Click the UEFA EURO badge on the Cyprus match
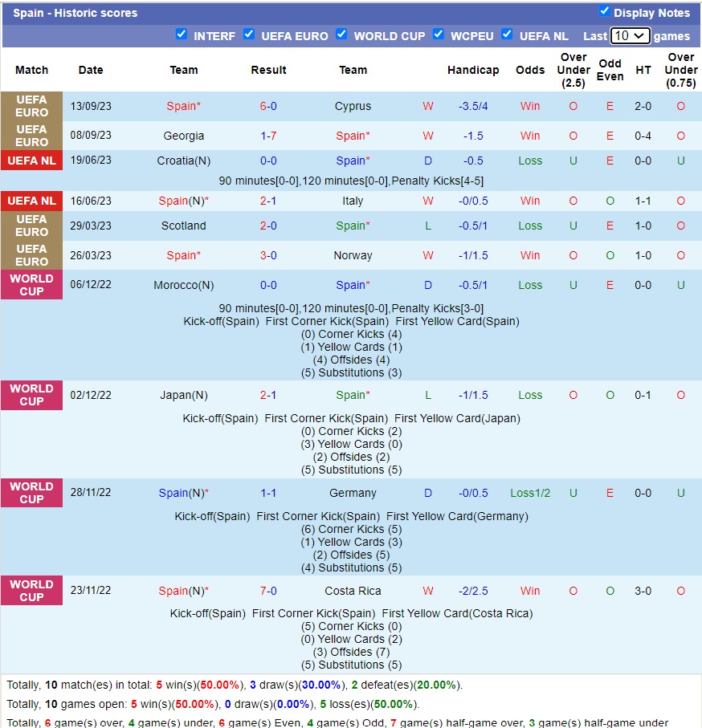The height and width of the screenshot is (728, 702). [31, 106]
